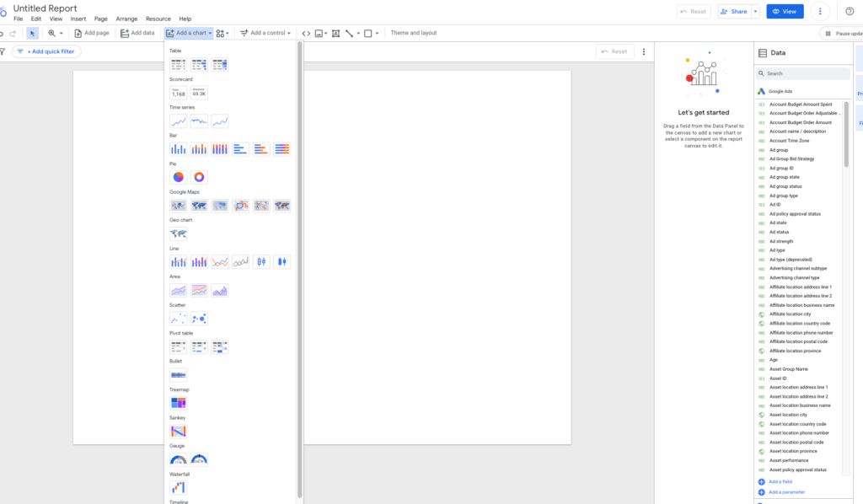The image size is (863, 504).
Task: Click the URL embed icon in toolbar
Action: pyautogui.click(x=306, y=33)
